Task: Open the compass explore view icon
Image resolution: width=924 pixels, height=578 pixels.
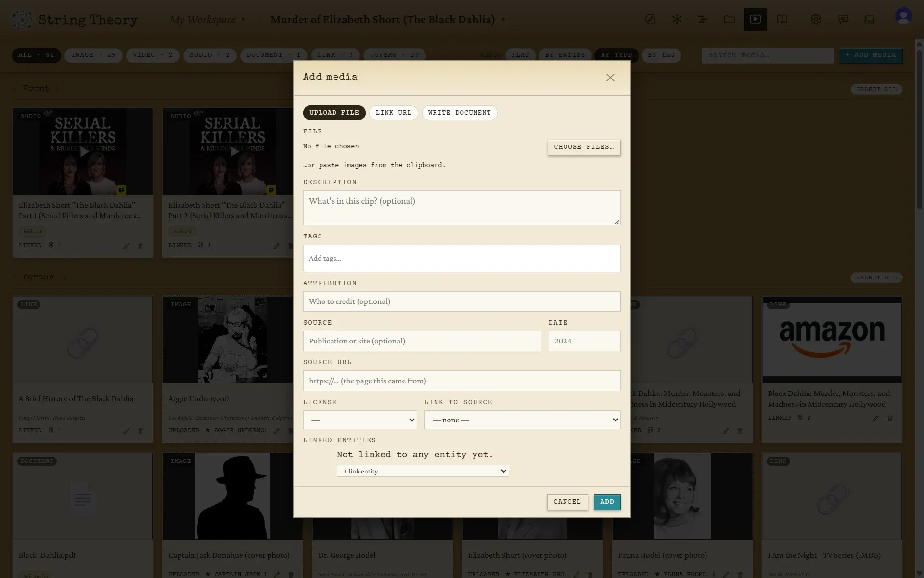Action: 650,19
